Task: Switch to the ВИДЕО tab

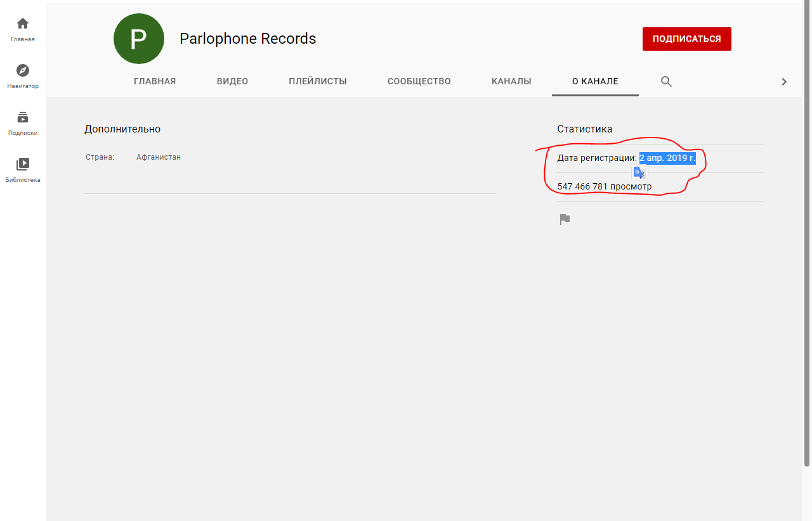Action: pos(232,81)
